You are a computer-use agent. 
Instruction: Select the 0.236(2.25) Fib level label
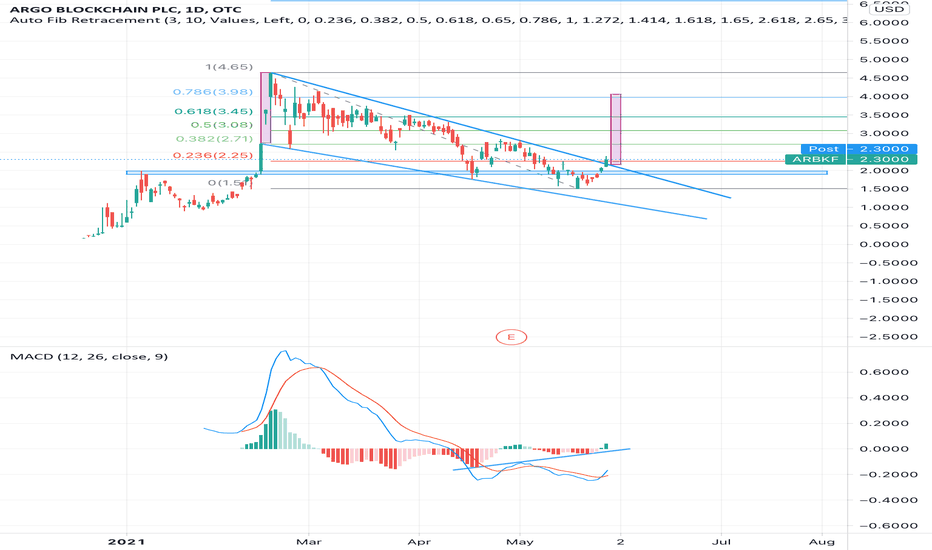(x=213, y=155)
